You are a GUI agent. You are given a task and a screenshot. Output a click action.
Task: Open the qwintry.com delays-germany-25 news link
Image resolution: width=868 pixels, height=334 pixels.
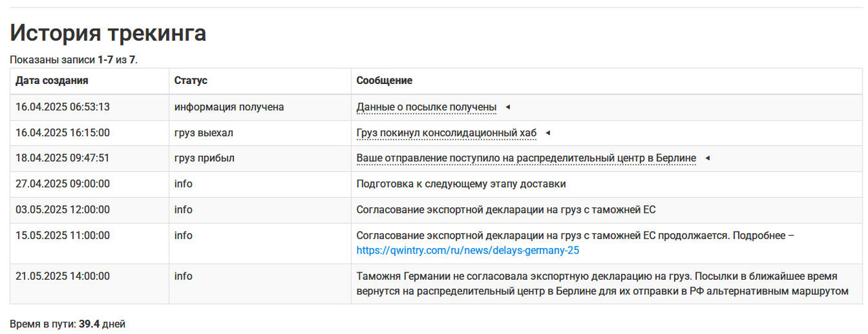click(x=468, y=251)
